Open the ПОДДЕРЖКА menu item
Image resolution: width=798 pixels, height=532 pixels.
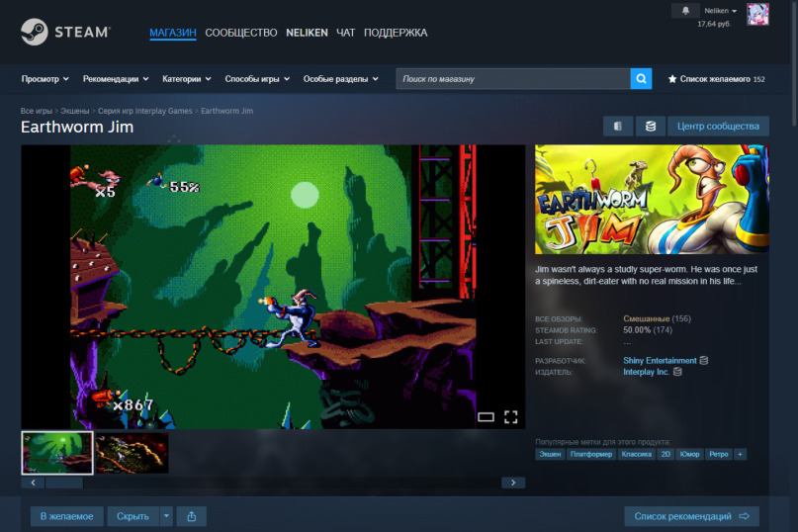[x=396, y=33]
